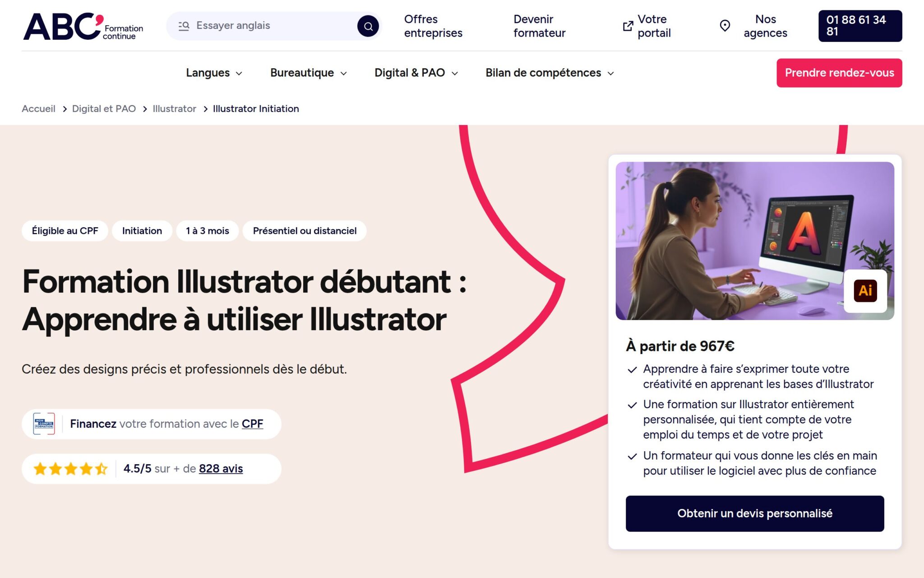Viewport: 924px width, 578px height.
Task: Click the external link icon beside Votre portail
Action: 628,26
